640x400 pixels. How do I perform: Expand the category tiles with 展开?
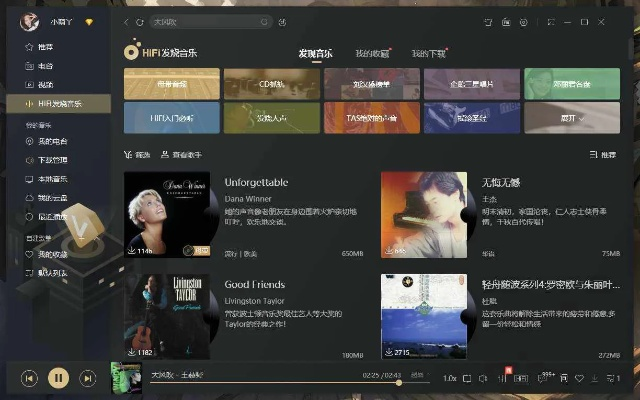coord(571,117)
